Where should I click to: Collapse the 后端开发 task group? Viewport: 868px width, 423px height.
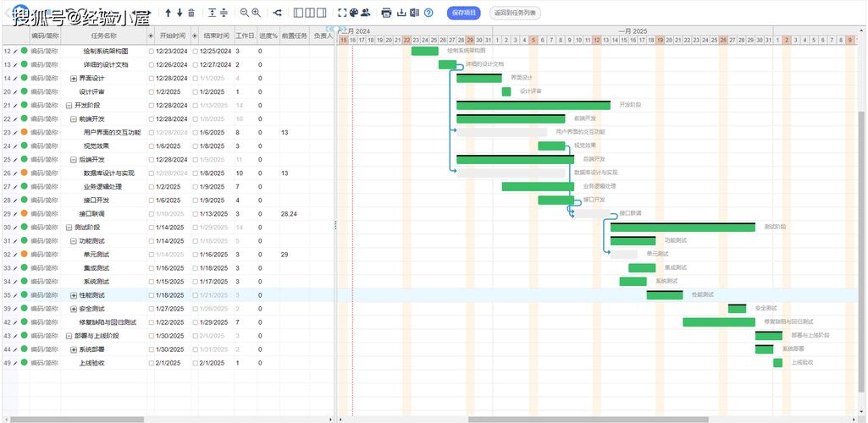(x=74, y=160)
